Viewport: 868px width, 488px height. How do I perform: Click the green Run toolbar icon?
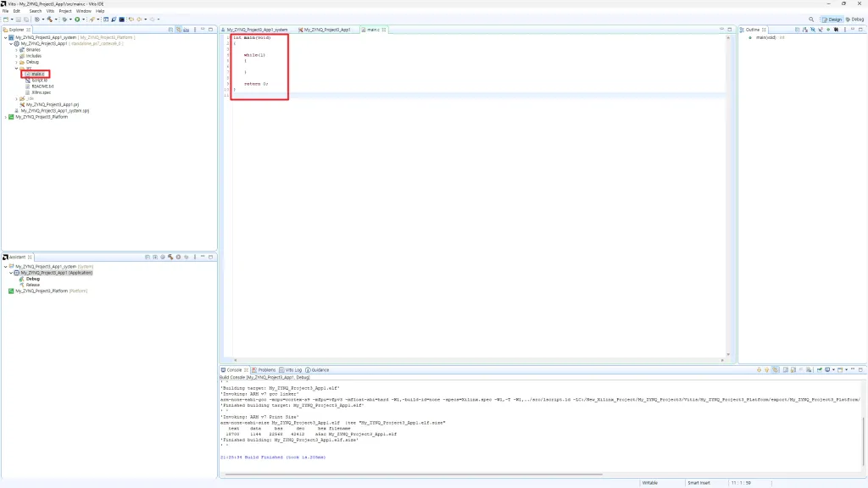77,19
